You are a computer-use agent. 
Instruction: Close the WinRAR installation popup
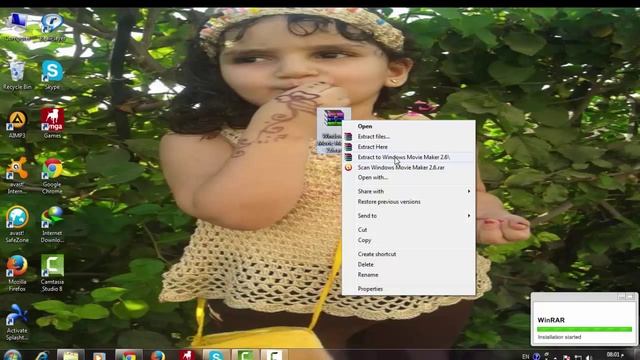(631, 297)
